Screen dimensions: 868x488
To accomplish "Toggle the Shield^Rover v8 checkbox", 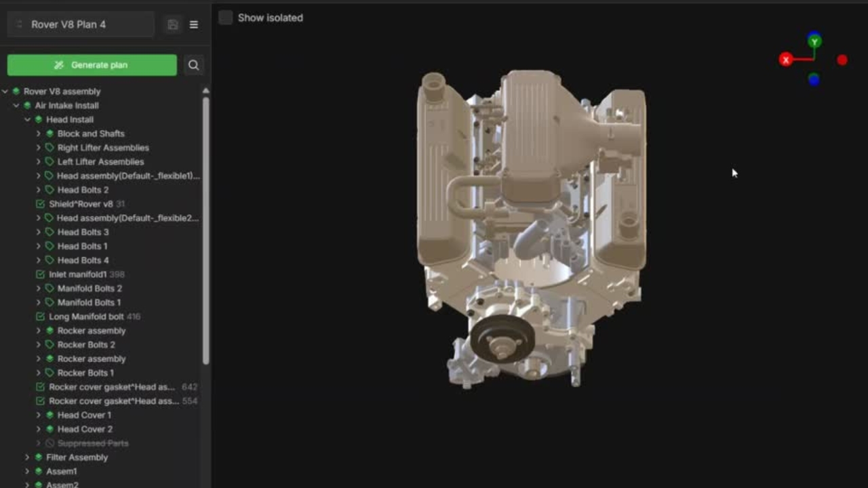I will (40, 204).
